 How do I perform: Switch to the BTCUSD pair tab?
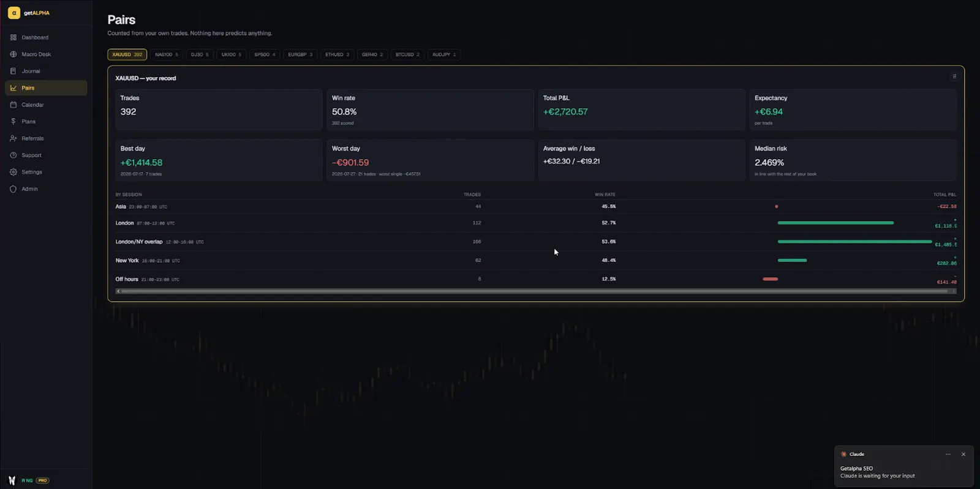407,54
